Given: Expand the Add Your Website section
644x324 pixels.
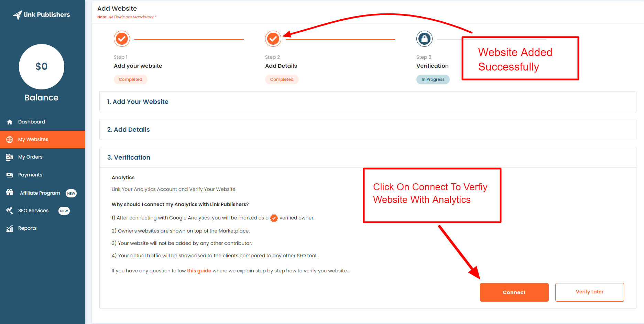Looking at the screenshot, I should (138, 101).
